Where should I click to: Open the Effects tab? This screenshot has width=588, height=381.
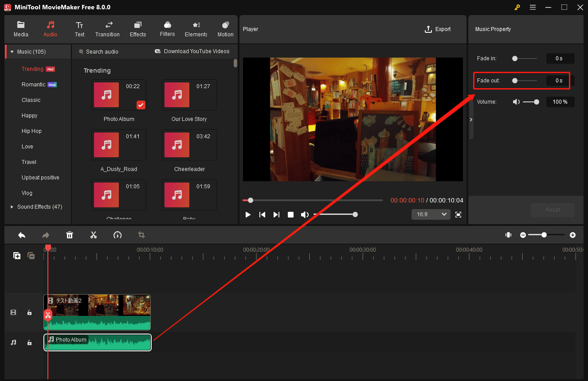[x=138, y=29]
